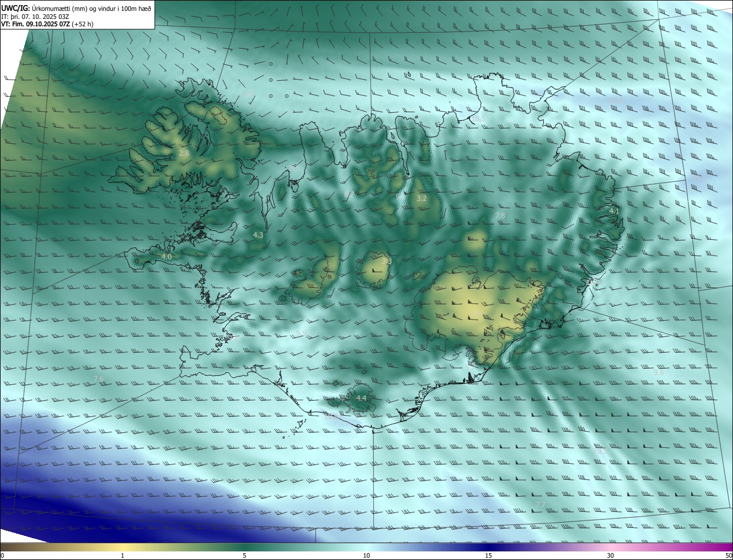Click the 50 tick label on the colour scale
This screenshot has height=560, width=733.
tap(728, 556)
